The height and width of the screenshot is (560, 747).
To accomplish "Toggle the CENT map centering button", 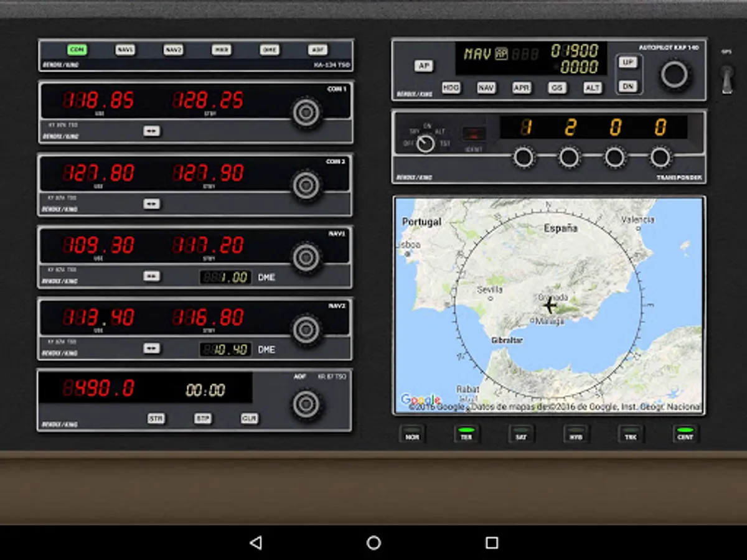I will (685, 434).
